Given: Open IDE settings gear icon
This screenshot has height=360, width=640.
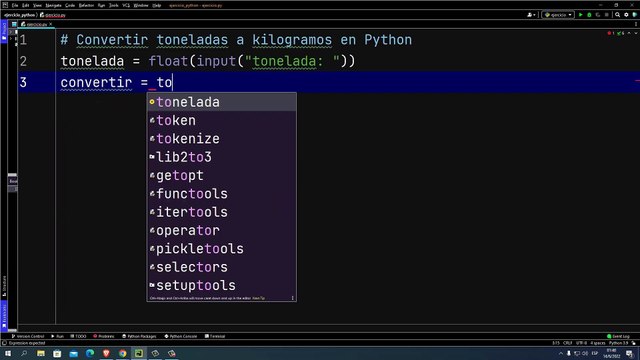Looking at the screenshot, I should [x=626, y=15].
